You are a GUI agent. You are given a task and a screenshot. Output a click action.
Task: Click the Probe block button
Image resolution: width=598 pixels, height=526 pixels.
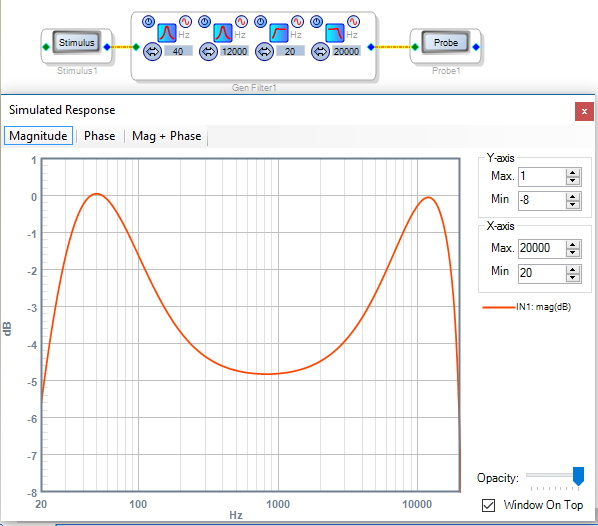click(x=445, y=42)
